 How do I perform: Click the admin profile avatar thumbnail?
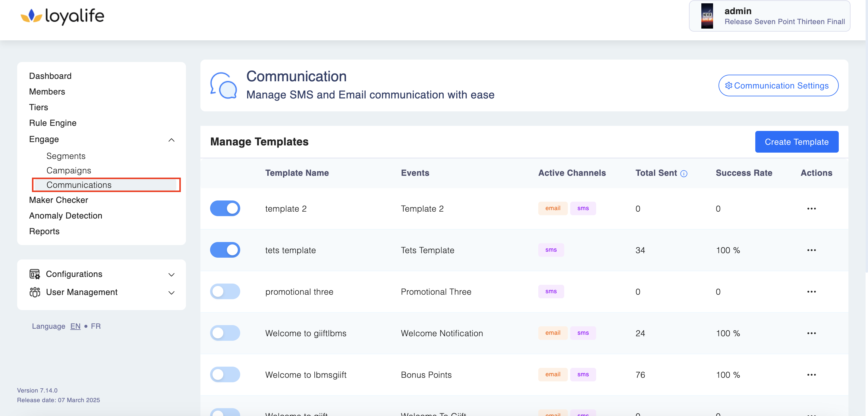pos(707,16)
